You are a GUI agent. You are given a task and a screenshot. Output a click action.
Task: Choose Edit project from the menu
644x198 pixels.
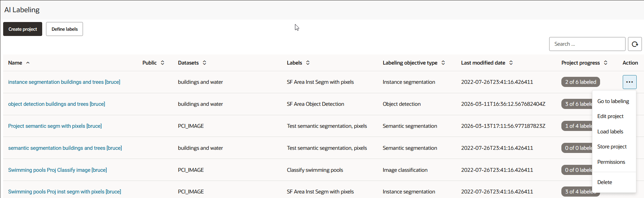pyautogui.click(x=611, y=116)
